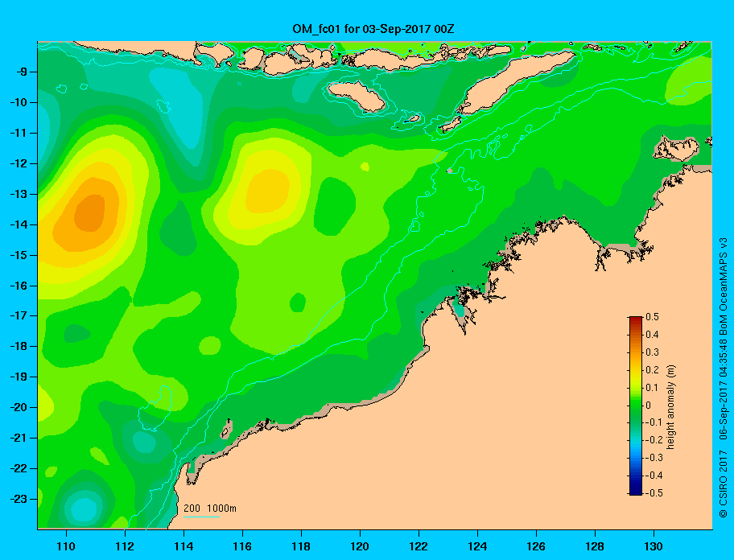
Task: Click the title 'OM_fc01 for 03-Sep-2017 00Z'
Action: point(373,29)
